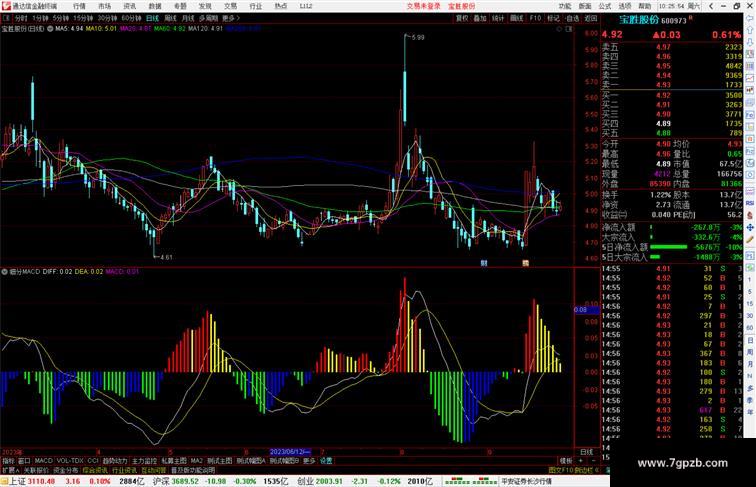Click the 2023/06/12 date marker
Screen dimensions: 756x487
coord(290,452)
